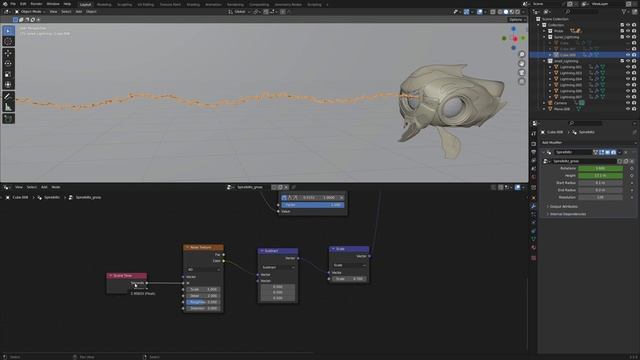Screen dimensions: 640x360
Task: Collapse the small_Lightning collection
Action: [x=544, y=61]
